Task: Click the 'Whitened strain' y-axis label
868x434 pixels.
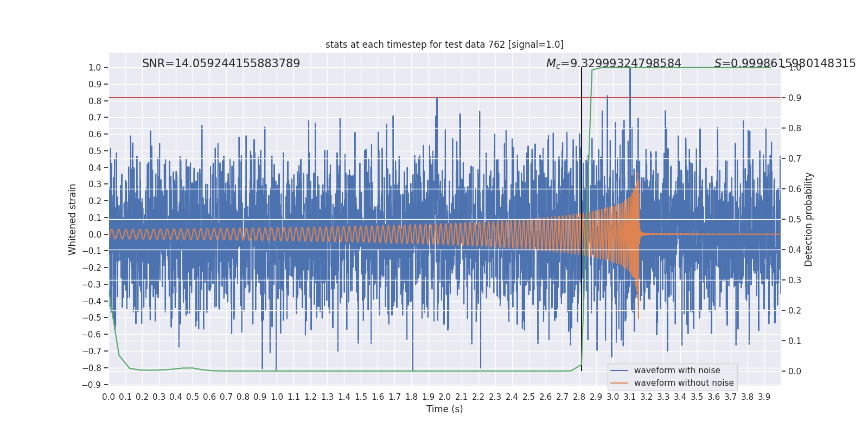Action: tap(73, 219)
